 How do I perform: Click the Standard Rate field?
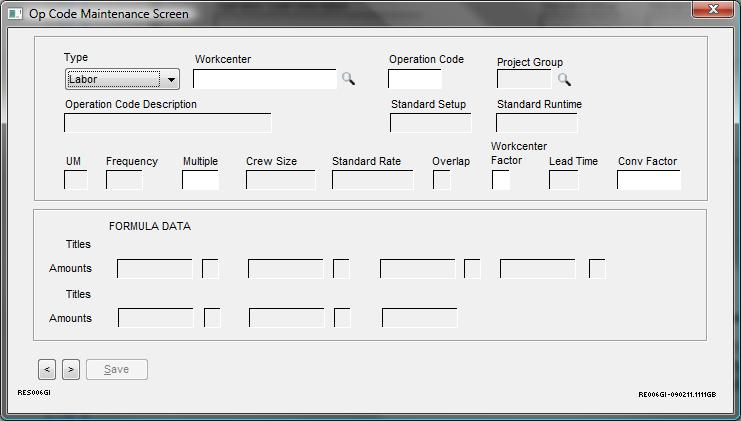pos(373,180)
